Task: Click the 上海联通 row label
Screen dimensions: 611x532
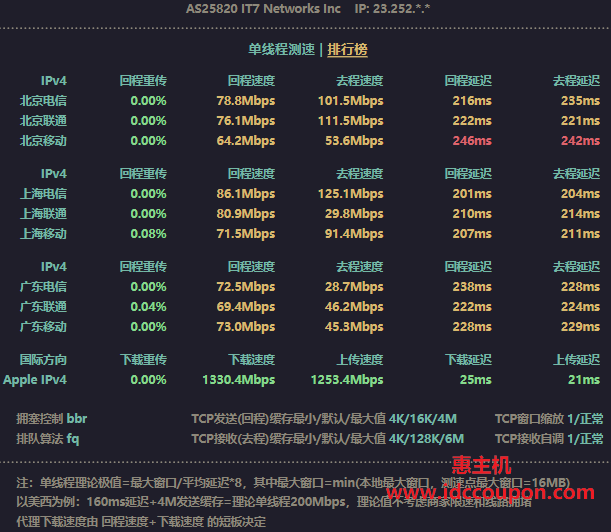Action: (x=43, y=214)
